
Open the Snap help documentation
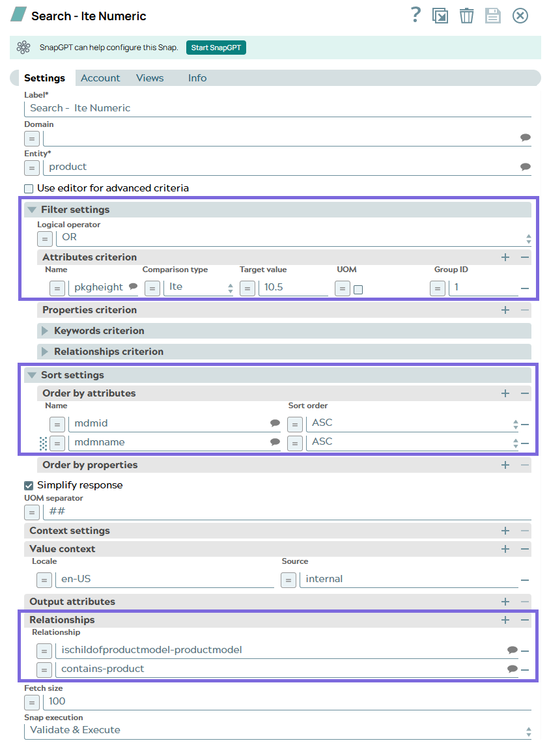coord(415,15)
